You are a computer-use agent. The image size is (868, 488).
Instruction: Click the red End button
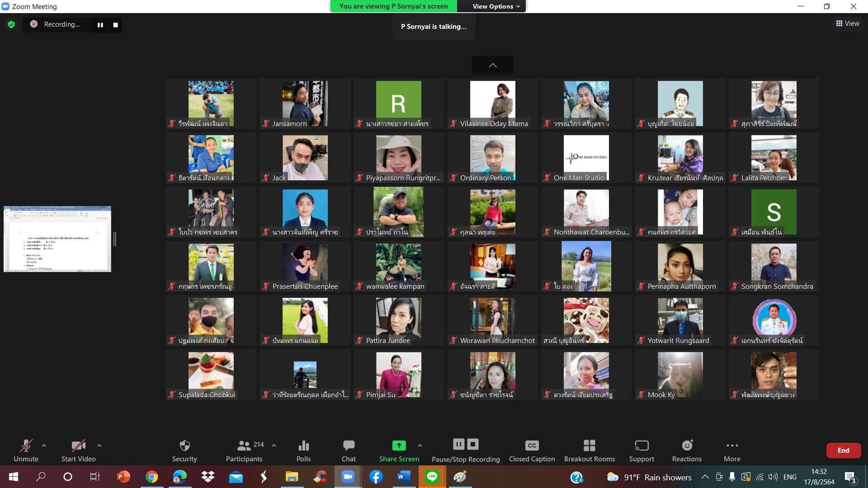pyautogui.click(x=843, y=450)
